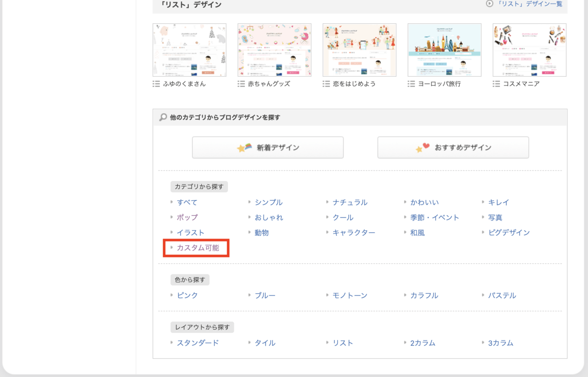Click the list icon beside 赤ちゃんグッズ
Viewport: 588px width, 377px height.
tap(241, 84)
